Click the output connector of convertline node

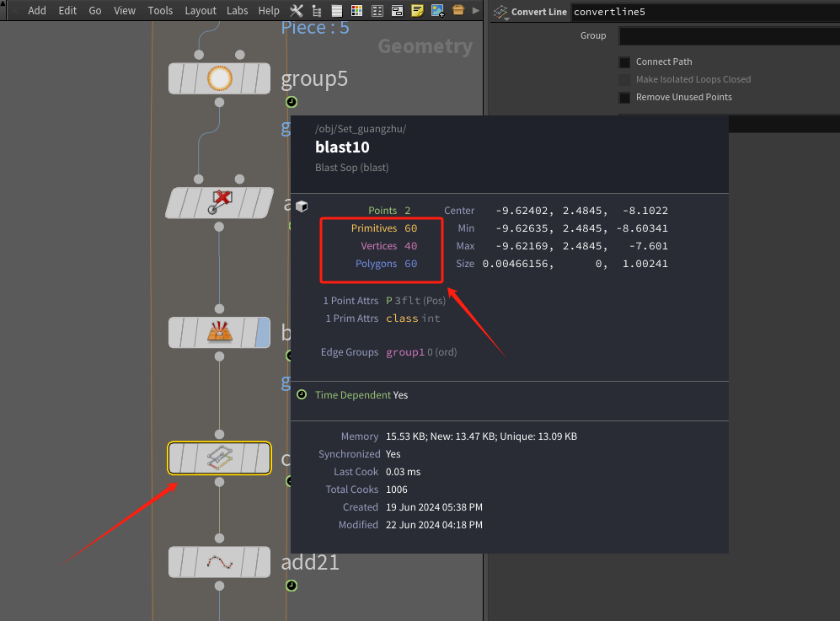click(x=219, y=482)
